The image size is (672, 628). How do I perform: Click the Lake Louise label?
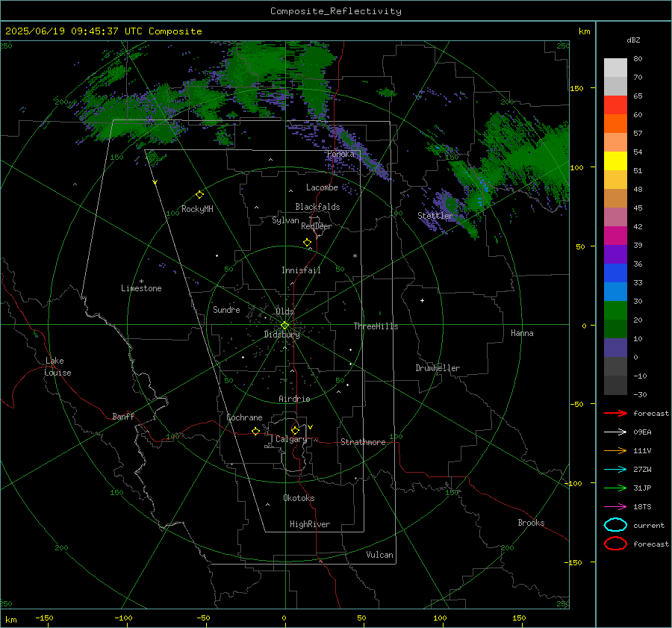[57, 367]
